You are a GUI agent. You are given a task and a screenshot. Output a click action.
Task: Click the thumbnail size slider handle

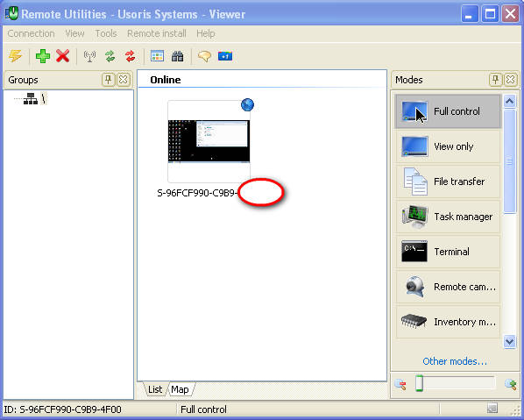point(419,383)
